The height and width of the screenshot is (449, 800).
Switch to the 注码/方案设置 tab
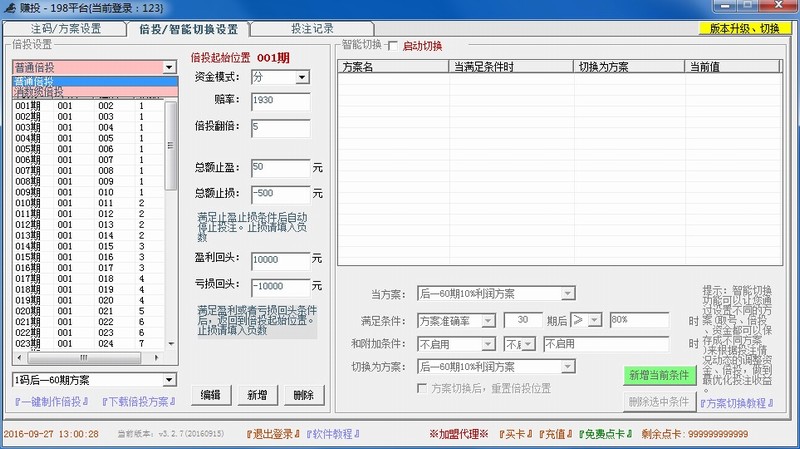(66, 29)
